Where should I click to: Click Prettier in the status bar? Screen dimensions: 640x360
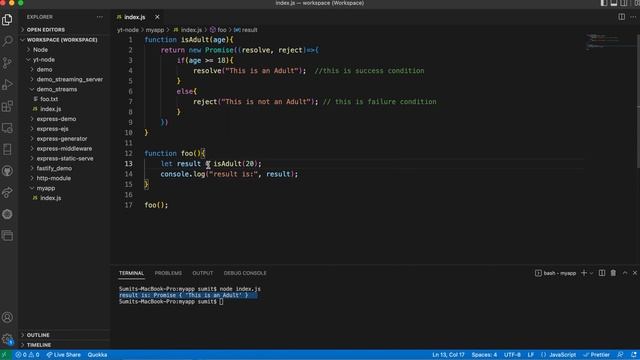coord(596,355)
